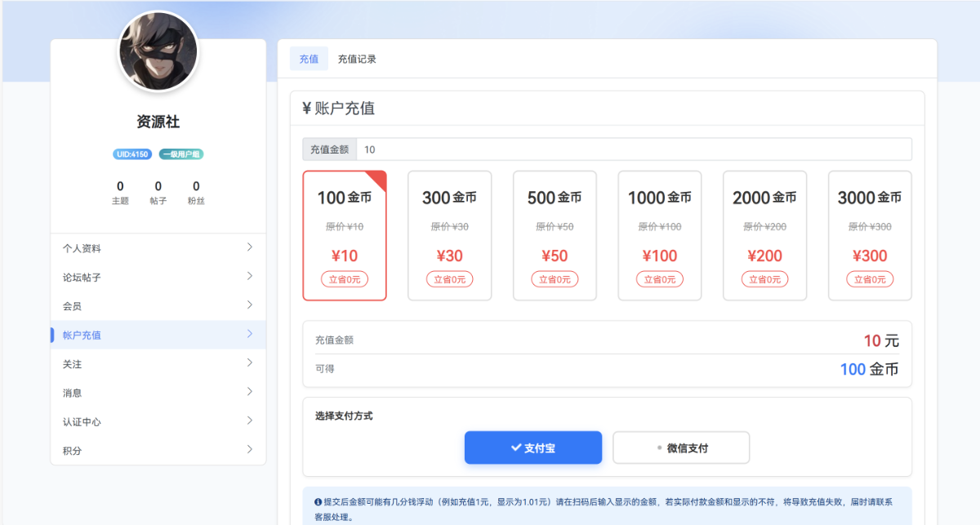
Task: Choose the 100 金币 recharge package
Action: point(344,235)
